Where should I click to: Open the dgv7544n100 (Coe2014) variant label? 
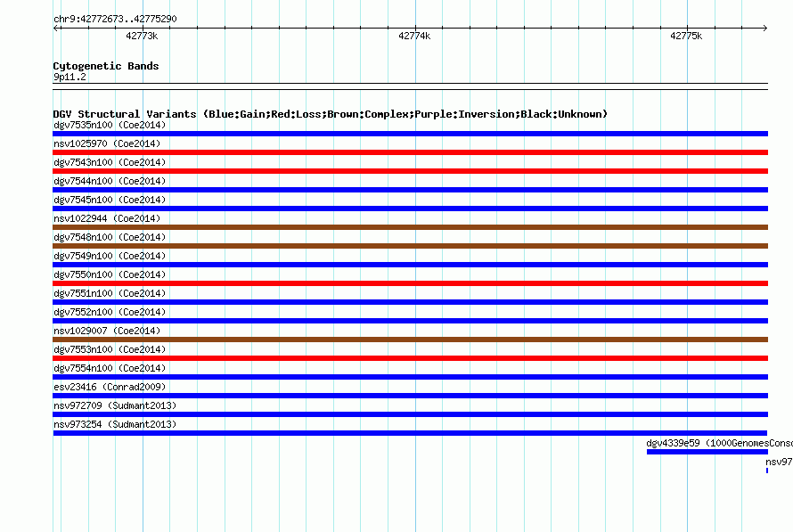[110, 181]
